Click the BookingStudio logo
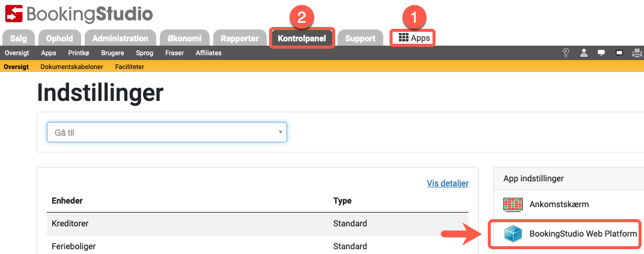This screenshot has width=644, height=254. pyautogui.click(x=79, y=14)
